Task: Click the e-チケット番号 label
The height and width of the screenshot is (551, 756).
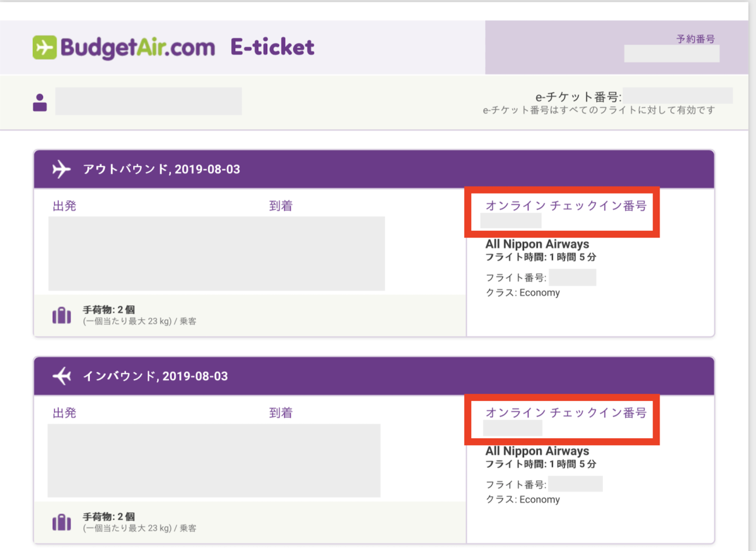Action: pos(578,97)
